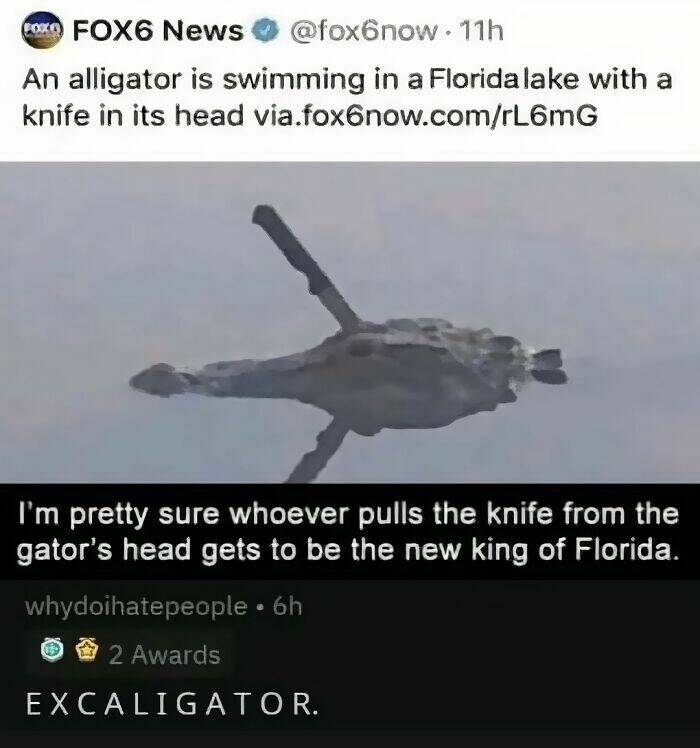Click the 'I'm pretty sure whoever' caption line
Viewport: 700px width, 748px height.
[x=347, y=514]
